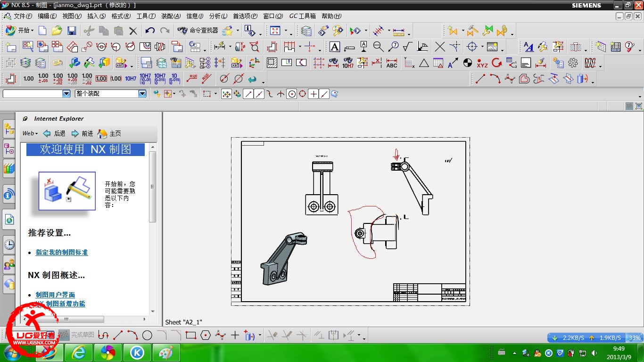Open the History clock tab in resource bar
Image resolution: width=644 pixels, height=362 pixels.
pyautogui.click(x=9, y=244)
